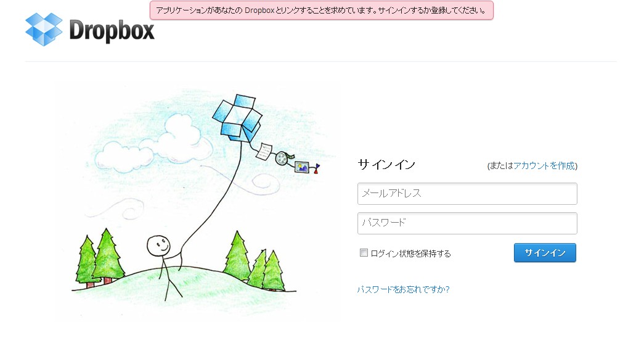Click the framed photo on the kite tail
644x343 pixels.
pos(302,167)
